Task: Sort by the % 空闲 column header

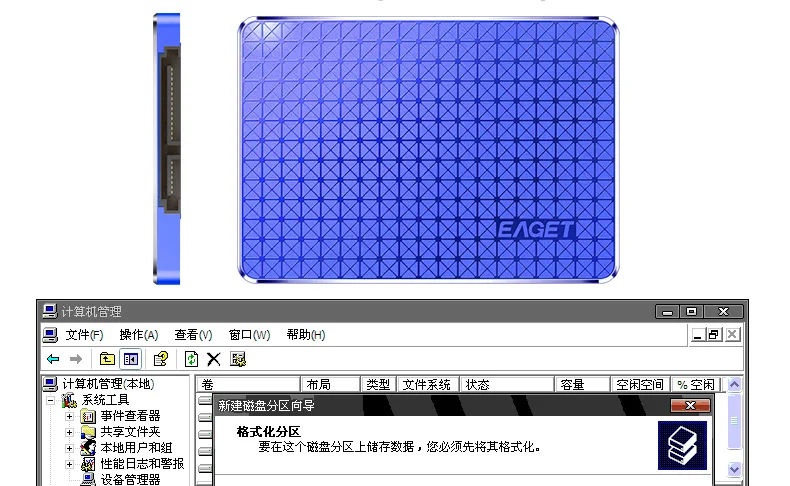Action: [x=696, y=385]
